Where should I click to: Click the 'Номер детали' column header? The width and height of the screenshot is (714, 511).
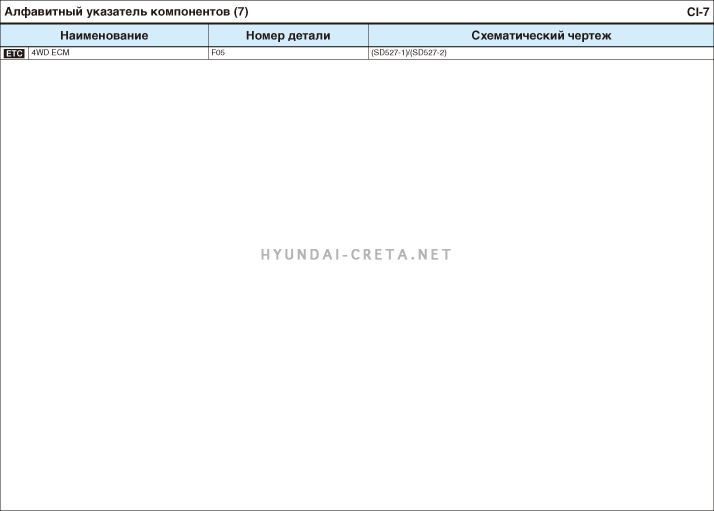tap(288, 36)
